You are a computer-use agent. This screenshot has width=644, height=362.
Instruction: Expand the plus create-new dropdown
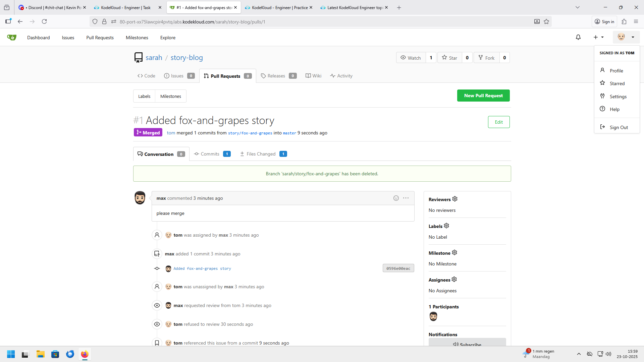[598, 37]
